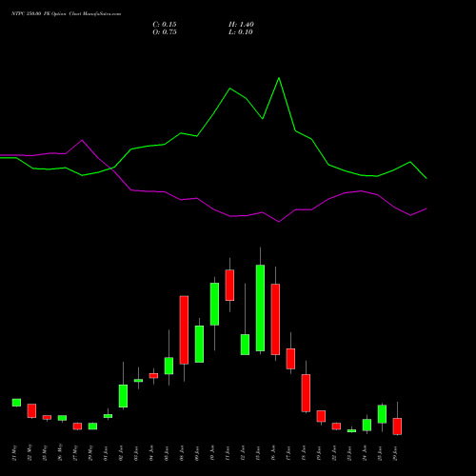Select the green candlestick above 02 Jun

[x=123, y=396]
